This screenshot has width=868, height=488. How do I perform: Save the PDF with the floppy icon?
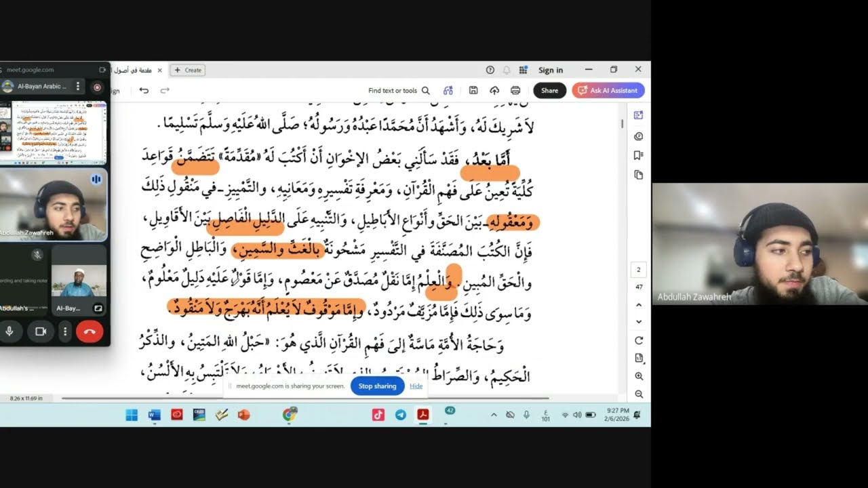coord(473,90)
